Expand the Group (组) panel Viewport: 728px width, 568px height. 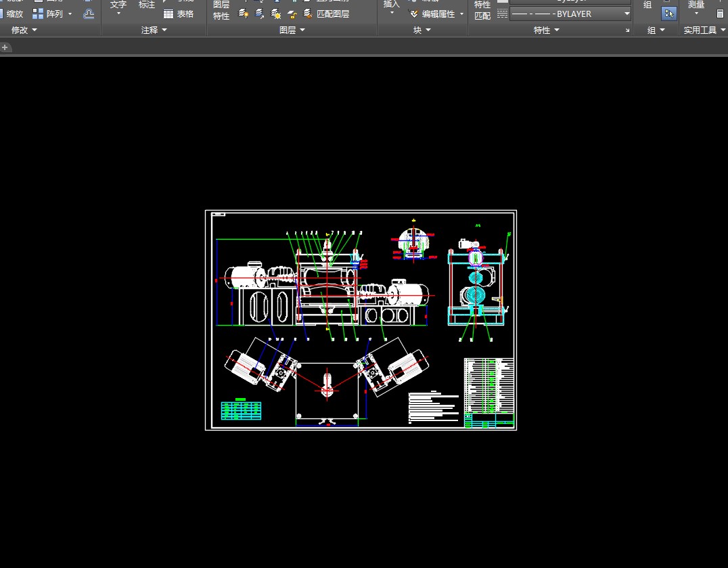656,30
